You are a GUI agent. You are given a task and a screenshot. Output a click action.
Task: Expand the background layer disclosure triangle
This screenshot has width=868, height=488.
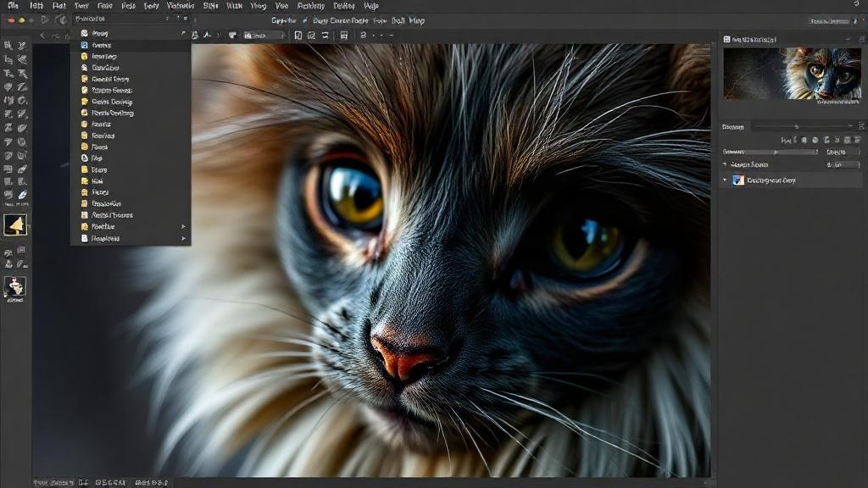click(725, 180)
